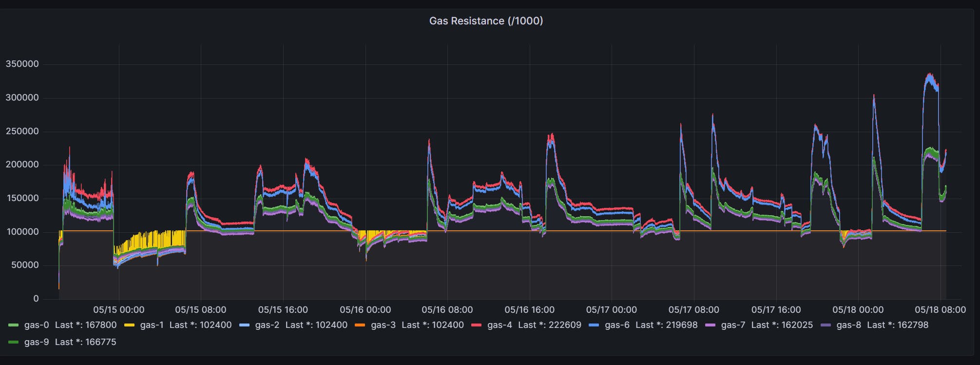Click the purple gas-7 color swatch
This screenshot has width=980, height=365.
711,325
